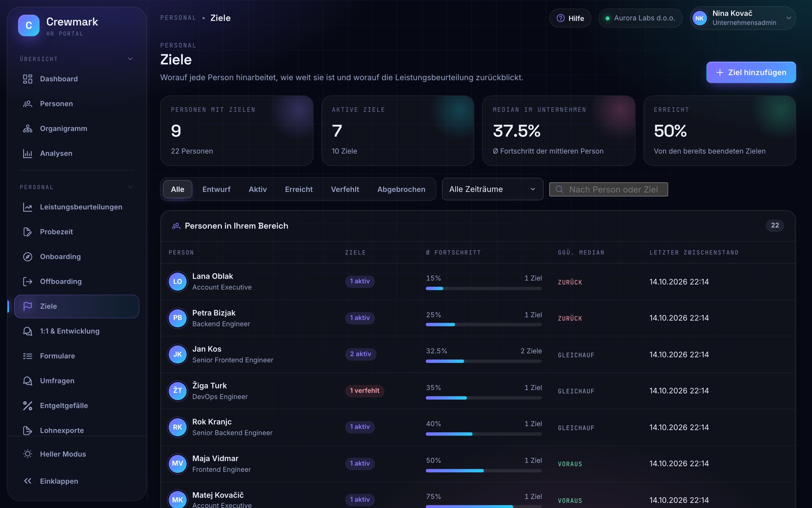812x508 pixels.
Task: Click Žiga Turk's 1 verfehlt badge
Action: point(365,390)
